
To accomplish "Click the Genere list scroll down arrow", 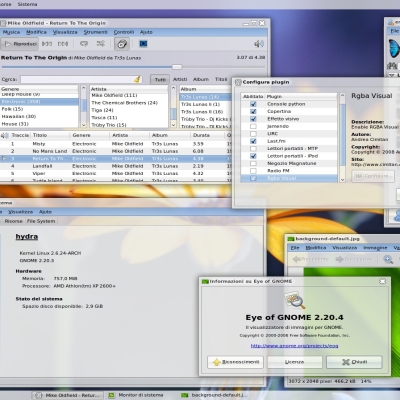I will point(83,125).
